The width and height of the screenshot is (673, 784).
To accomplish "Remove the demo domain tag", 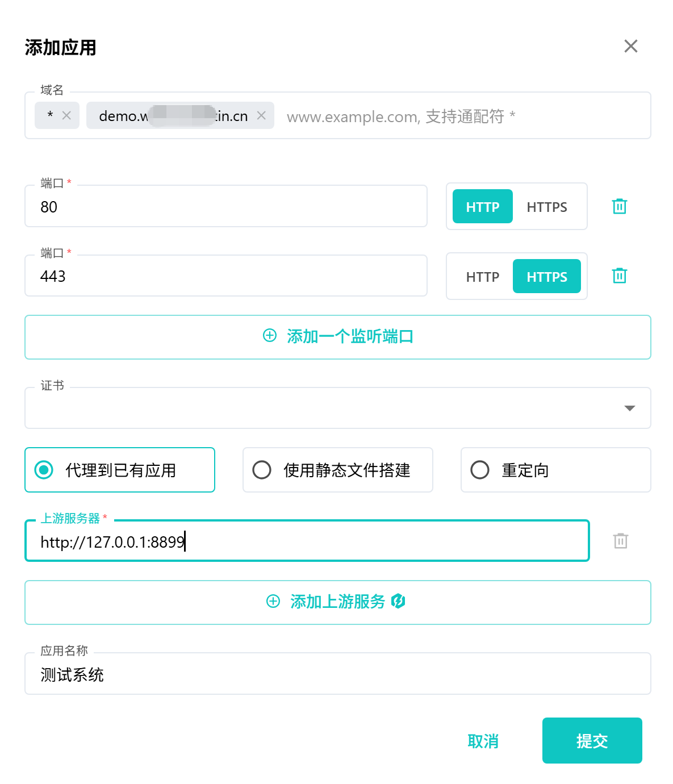I will point(261,116).
